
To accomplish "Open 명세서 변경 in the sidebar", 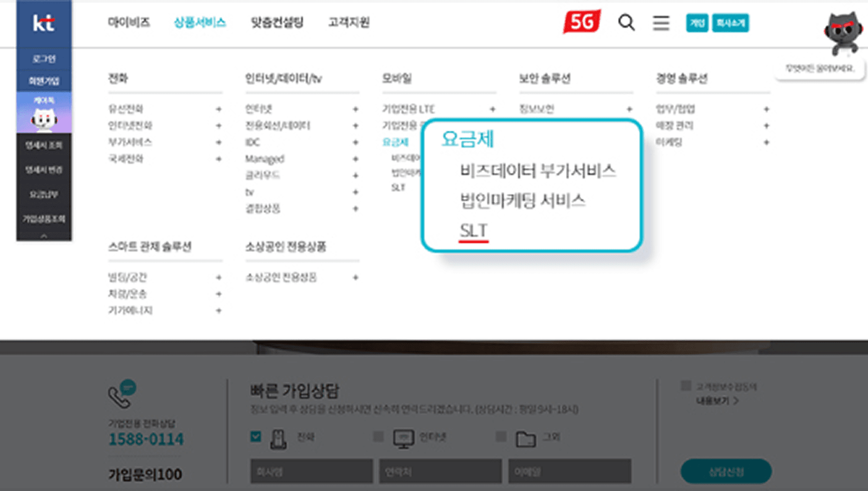I will [44, 170].
